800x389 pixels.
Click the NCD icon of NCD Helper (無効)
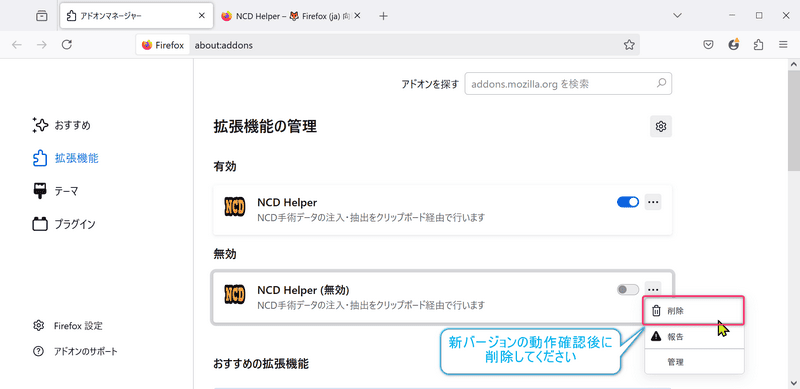pyautogui.click(x=235, y=295)
